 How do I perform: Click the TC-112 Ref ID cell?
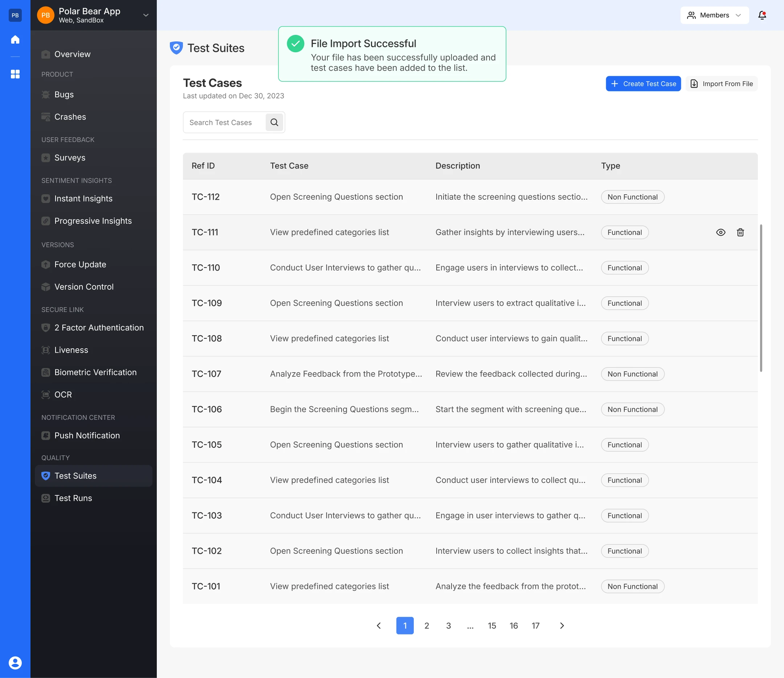pyautogui.click(x=205, y=197)
